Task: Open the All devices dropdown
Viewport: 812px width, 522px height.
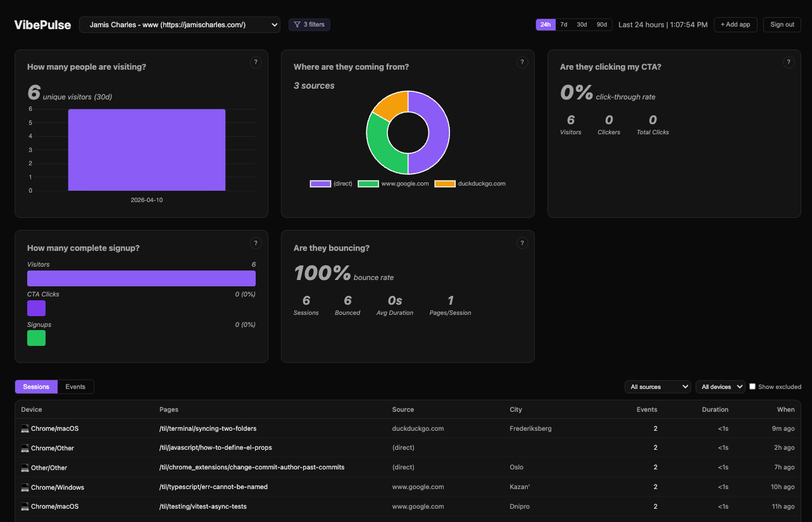Action: pos(720,386)
